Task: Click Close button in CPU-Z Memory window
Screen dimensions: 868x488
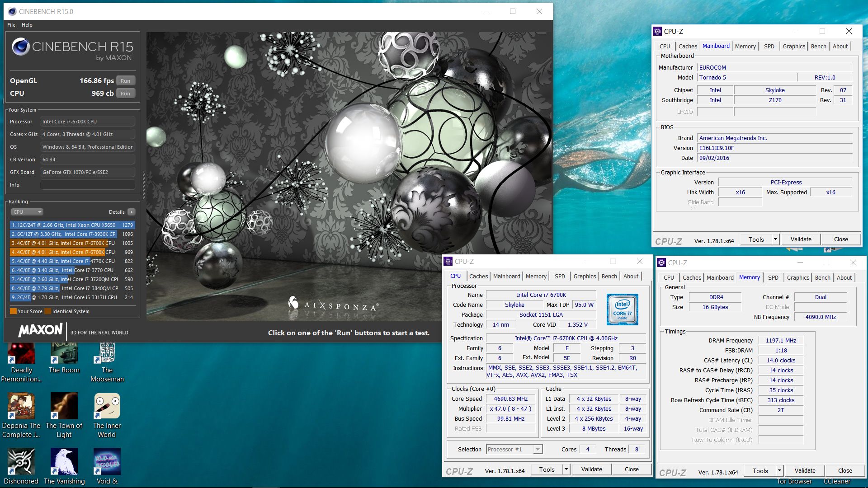Action: pyautogui.click(x=845, y=471)
